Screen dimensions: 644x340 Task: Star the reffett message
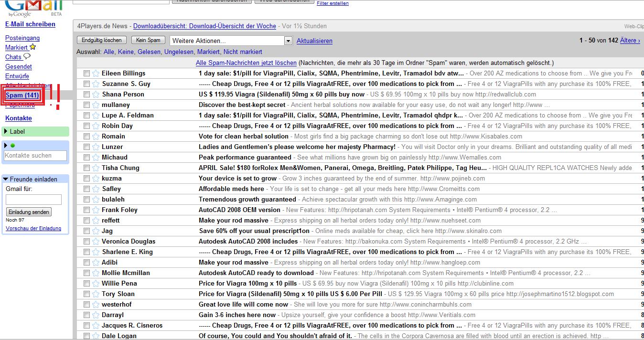point(96,221)
